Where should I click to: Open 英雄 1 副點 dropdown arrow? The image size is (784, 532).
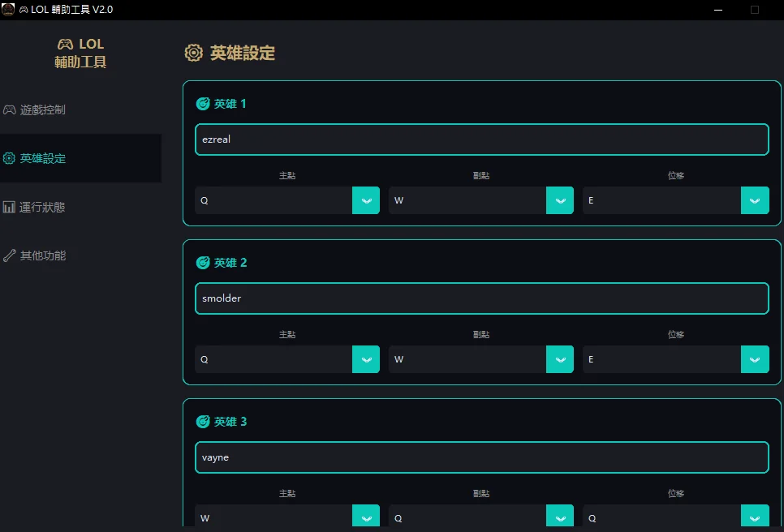pos(560,200)
